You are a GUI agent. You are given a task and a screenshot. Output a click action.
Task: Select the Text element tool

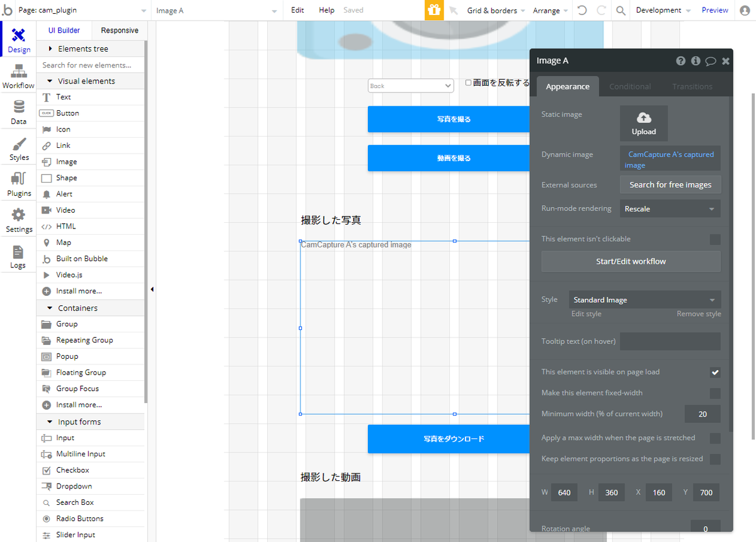pos(91,97)
